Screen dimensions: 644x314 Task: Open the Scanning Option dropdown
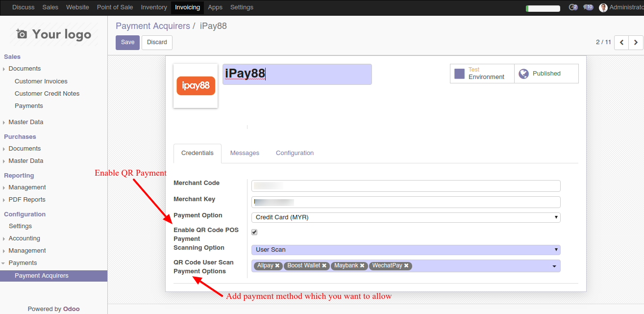pyautogui.click(x=406, y=250)
